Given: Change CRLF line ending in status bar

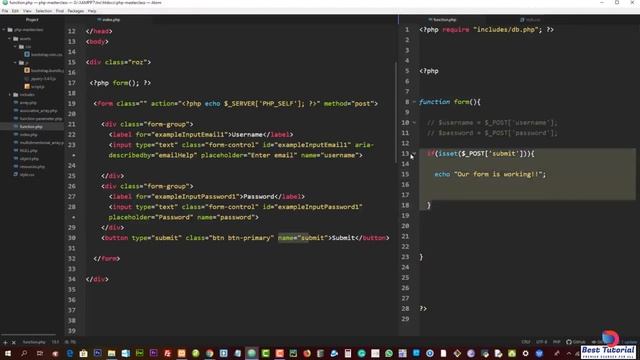Looking at the screenshot, I should 526,342.
